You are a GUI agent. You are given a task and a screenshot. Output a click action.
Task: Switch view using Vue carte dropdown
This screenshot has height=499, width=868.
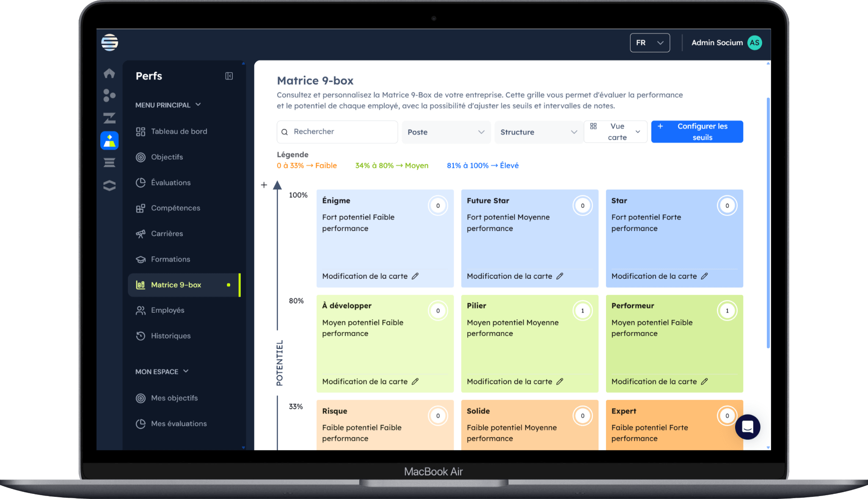point(616,132)
